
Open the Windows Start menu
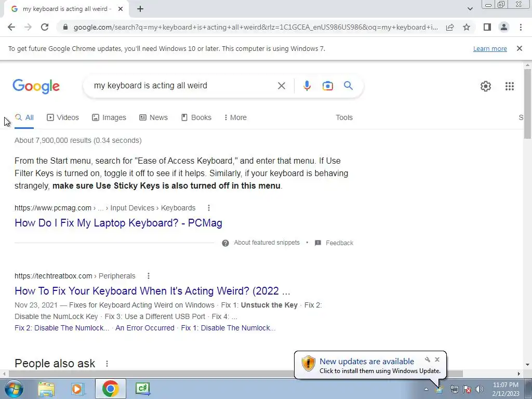(x=14, y=389)
